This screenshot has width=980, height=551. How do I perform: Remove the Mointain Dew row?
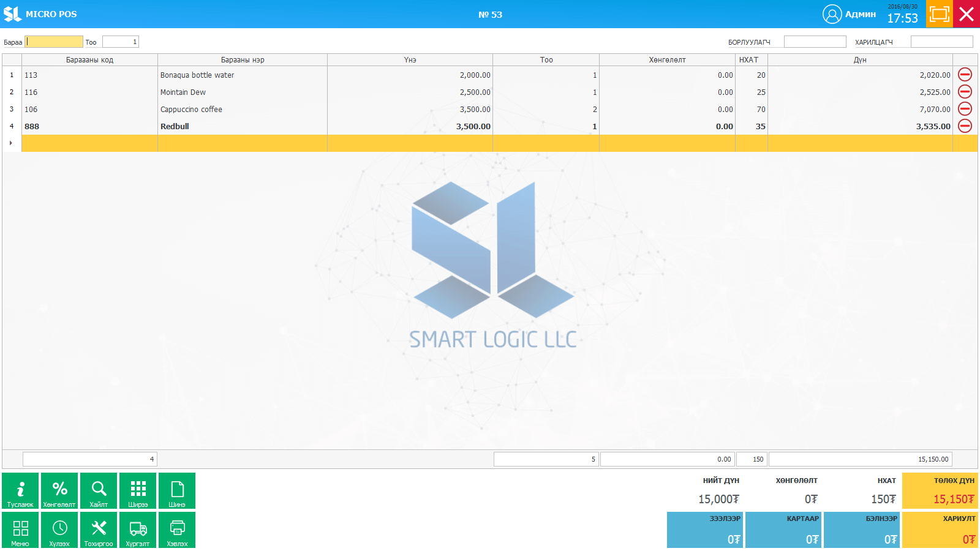click(x=965, y=92)
